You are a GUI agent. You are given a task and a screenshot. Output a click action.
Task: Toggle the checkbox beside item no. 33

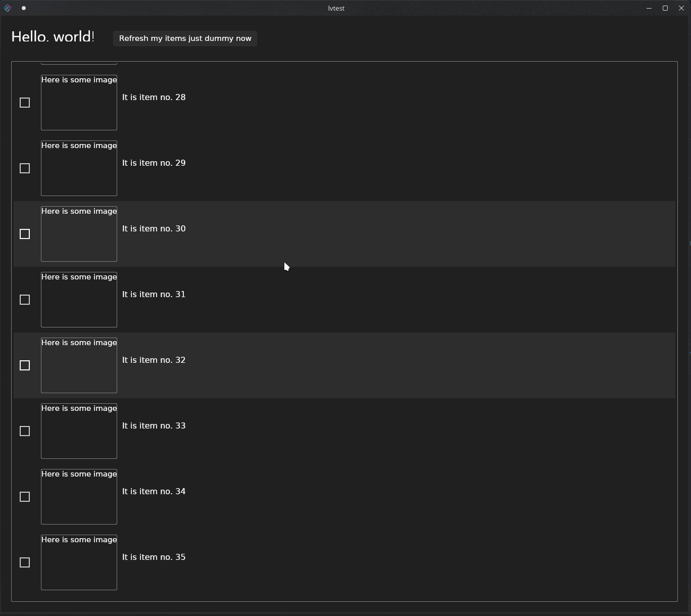tap(24, 431)
